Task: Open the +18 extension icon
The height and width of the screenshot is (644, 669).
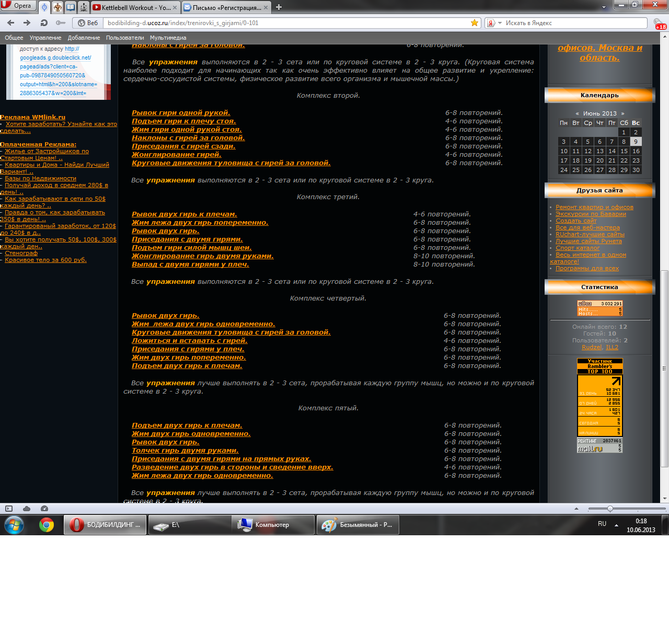Action: click(x=660, y=24)
